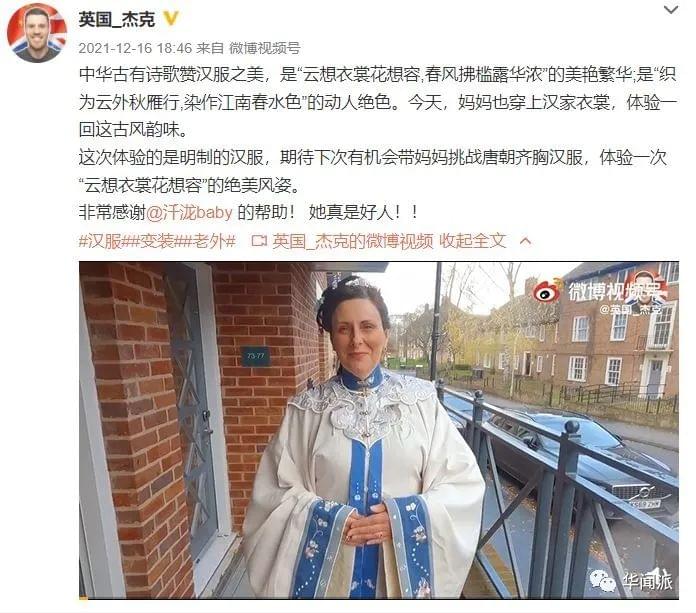Click the upward collapse chevron after 收起全文

pyautogui.click(x=525, y=241)
